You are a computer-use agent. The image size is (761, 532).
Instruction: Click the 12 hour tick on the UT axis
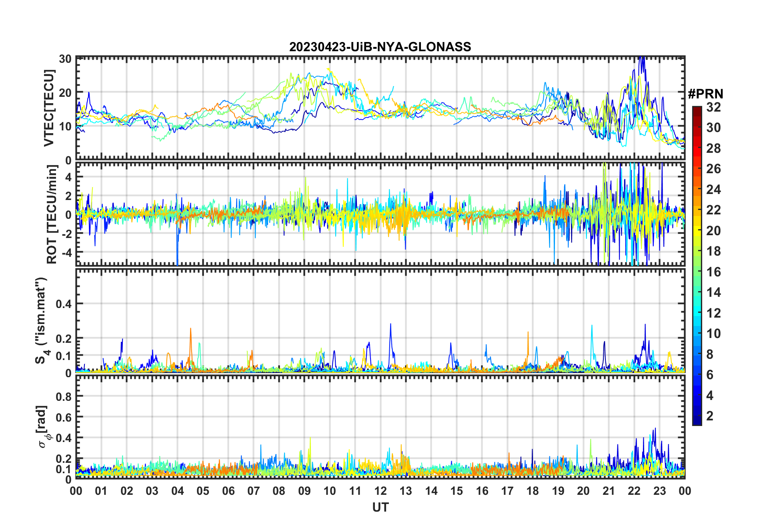coord(380,491)
